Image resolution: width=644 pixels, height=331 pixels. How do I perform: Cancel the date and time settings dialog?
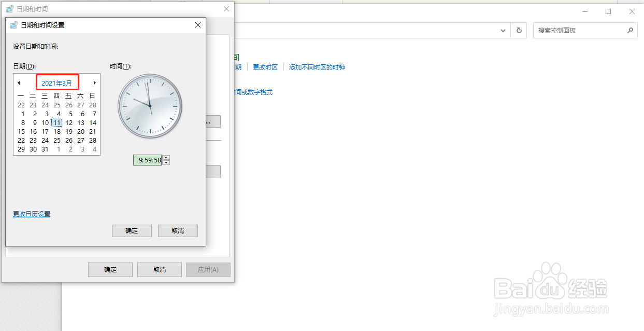(x=178, y=230)
